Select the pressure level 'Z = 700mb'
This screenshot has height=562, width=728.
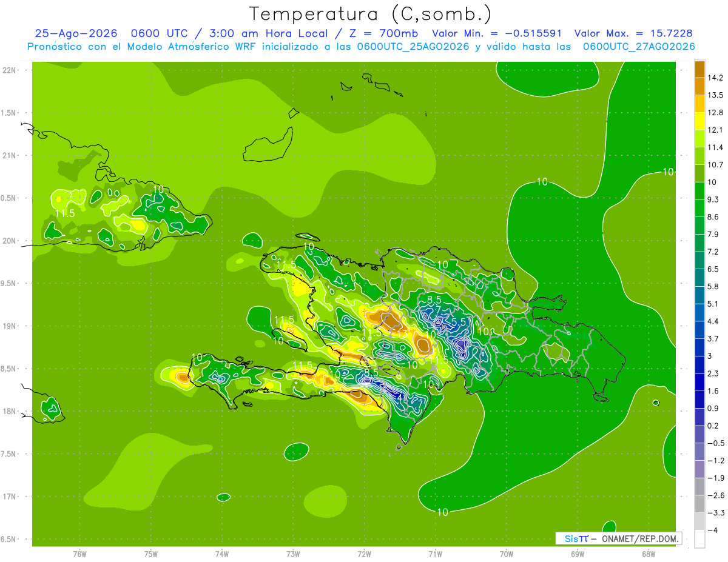point(383,33)
